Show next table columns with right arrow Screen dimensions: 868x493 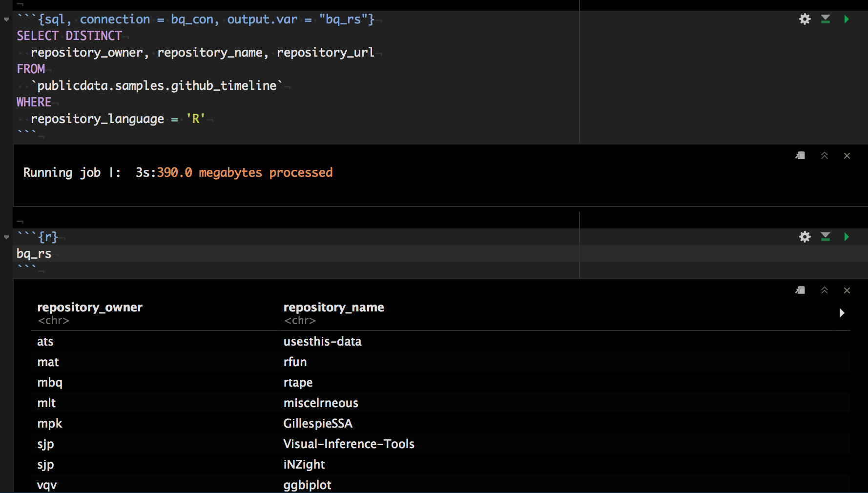click(x=842, y=313)
